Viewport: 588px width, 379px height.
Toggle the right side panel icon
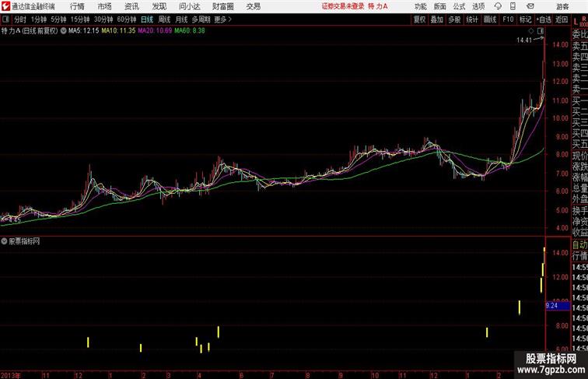coord(541,31)
